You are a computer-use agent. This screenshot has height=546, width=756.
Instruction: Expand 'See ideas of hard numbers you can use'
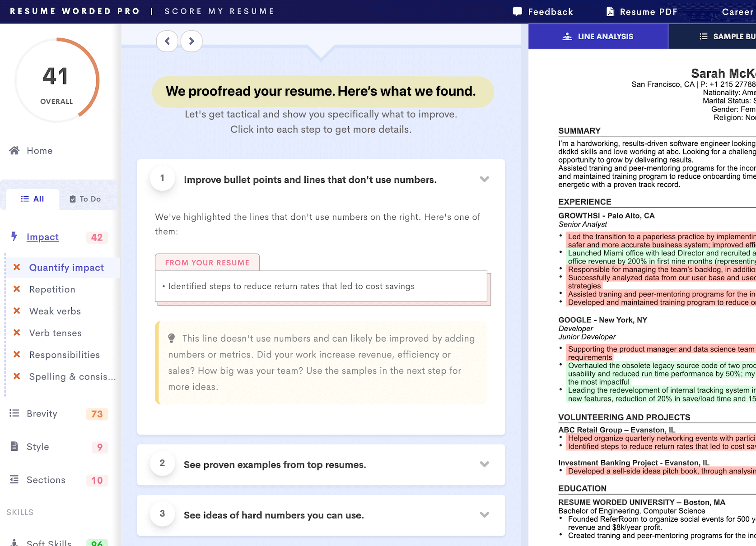[x=484, y=514]
